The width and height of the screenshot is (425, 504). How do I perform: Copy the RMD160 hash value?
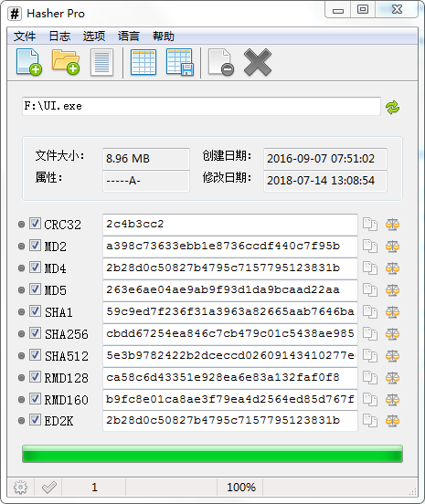[370, 399]
